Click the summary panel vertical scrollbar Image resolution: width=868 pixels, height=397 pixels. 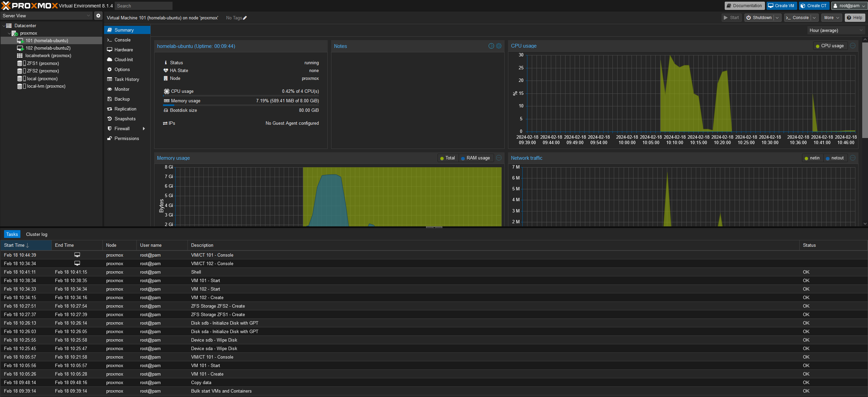coord(865,90)
